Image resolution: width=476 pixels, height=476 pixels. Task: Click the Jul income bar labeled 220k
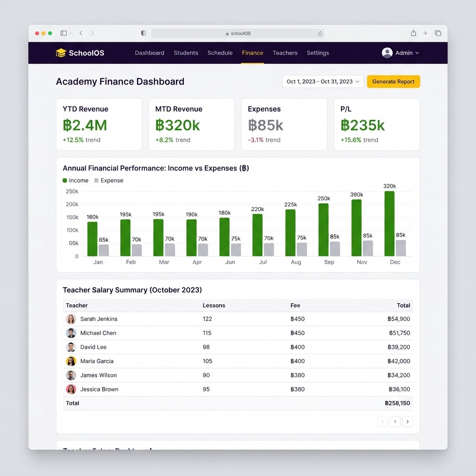[x=258, y=235]
